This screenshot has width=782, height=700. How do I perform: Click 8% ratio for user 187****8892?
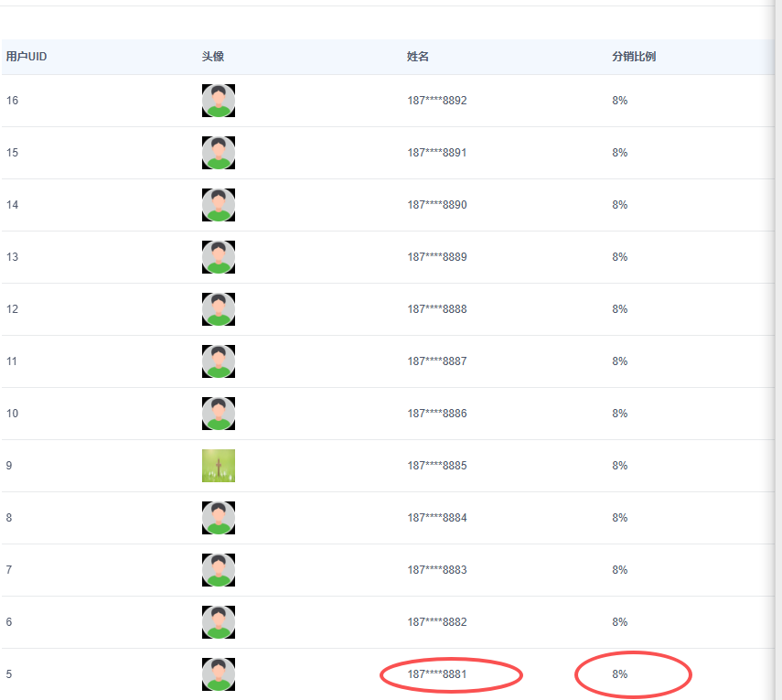coord(620,101)
